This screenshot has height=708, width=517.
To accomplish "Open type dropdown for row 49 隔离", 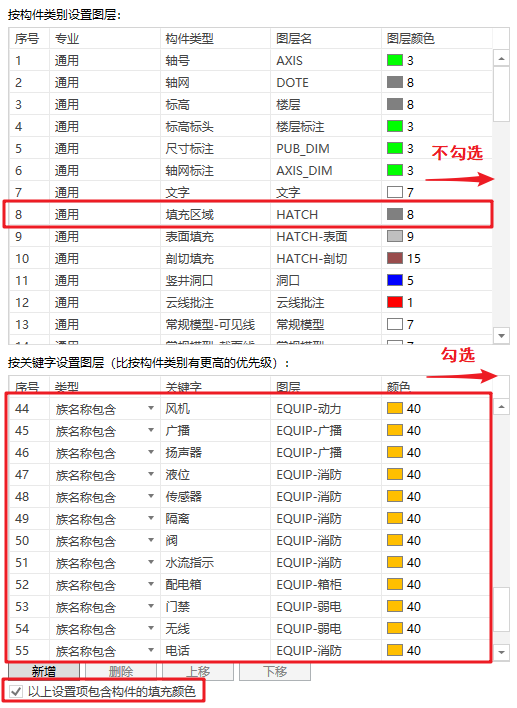I will point(151,518).
